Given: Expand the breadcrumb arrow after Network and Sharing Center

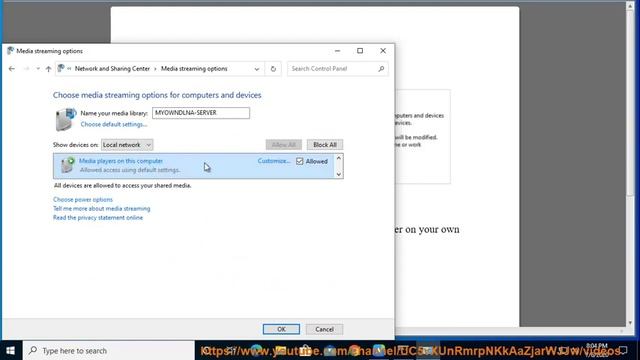Looking at the screenshot, I should [x=155, y=69].
